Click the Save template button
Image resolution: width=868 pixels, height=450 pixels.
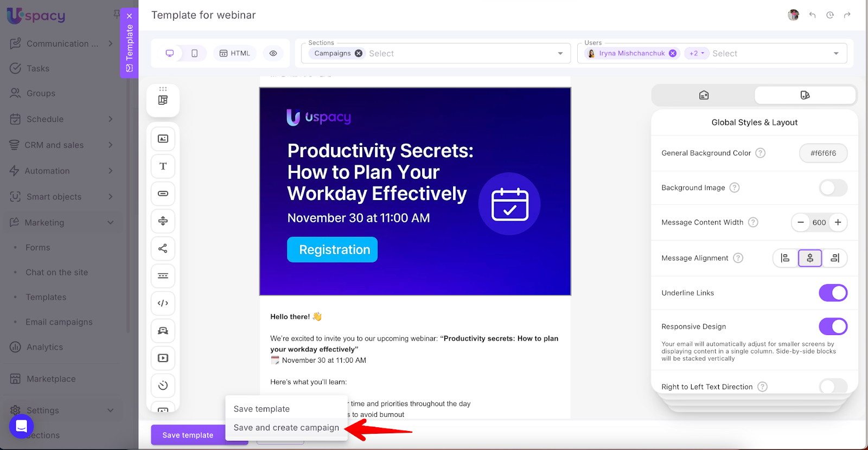[x=188, y=435]
